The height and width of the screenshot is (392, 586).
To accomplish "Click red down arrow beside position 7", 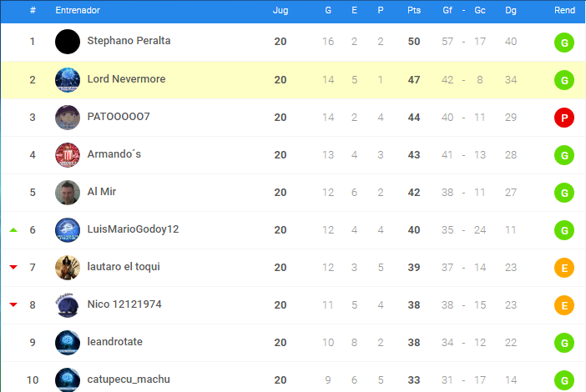I will pos(13,268).
